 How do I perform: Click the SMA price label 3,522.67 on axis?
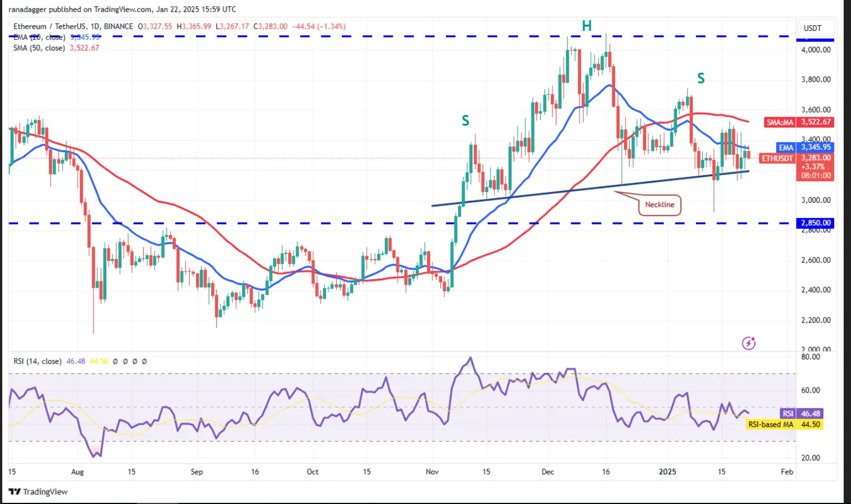[x=816, y=122]
